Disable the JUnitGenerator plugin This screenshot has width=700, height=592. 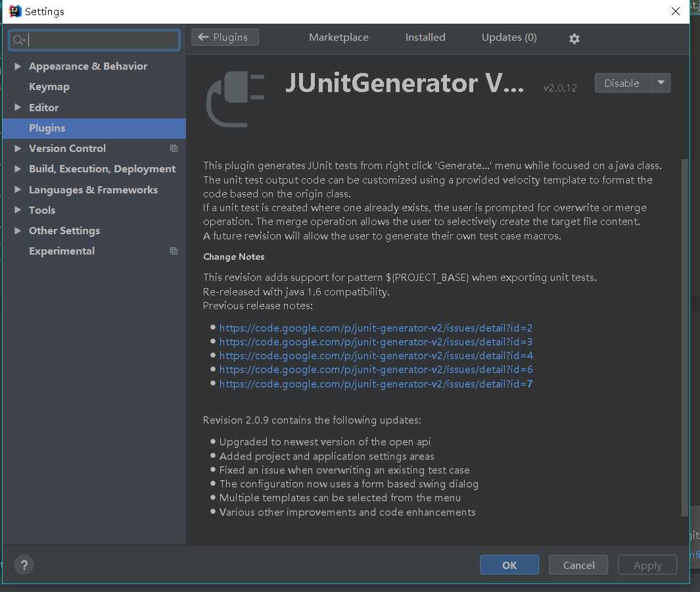click(622, 83)
